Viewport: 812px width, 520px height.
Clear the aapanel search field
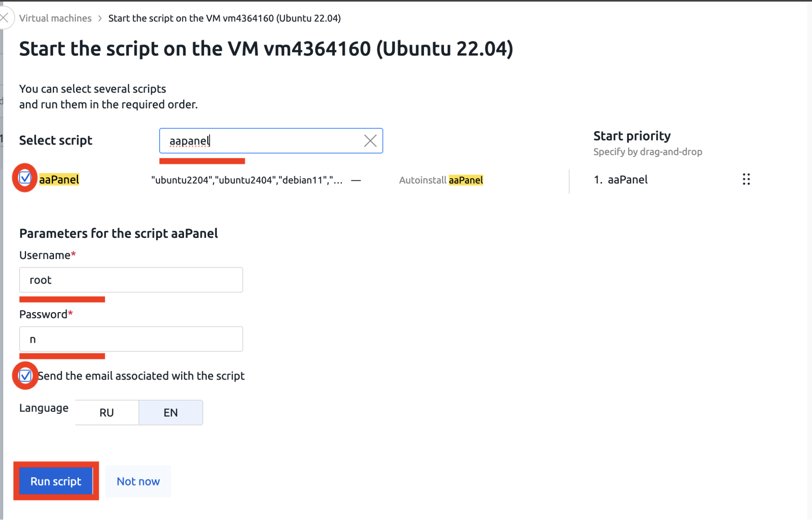pos(370,141)
